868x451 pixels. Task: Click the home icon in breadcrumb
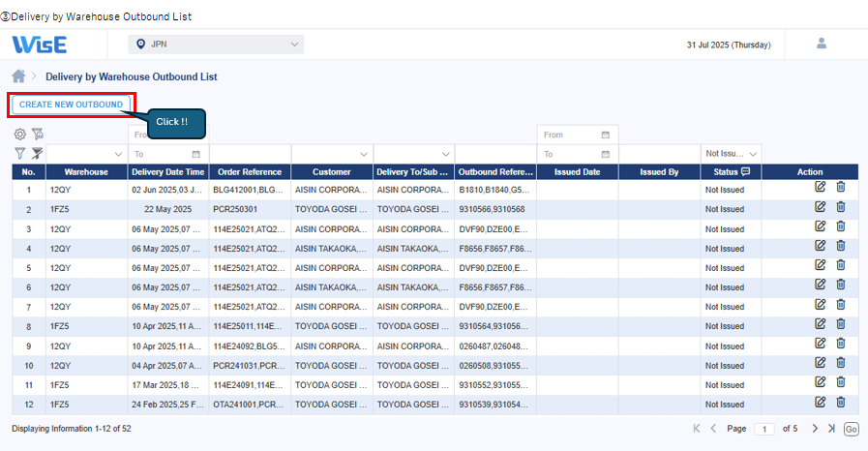[18, 76]
